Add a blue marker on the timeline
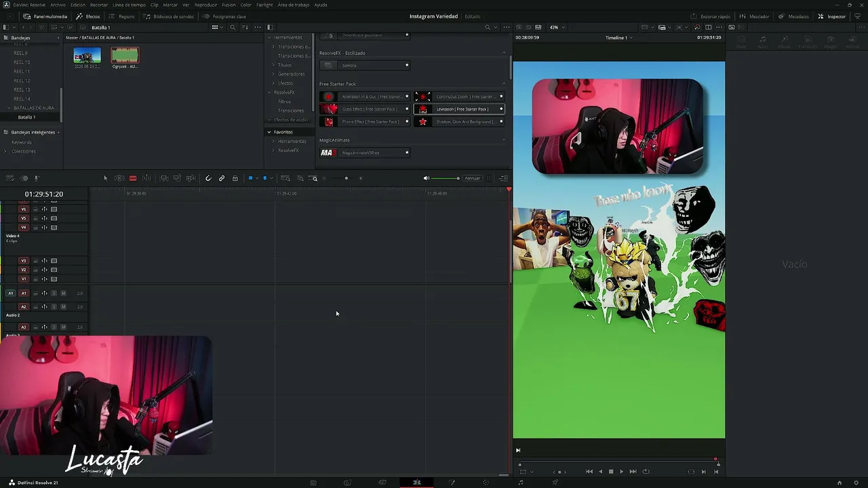 click(264, 178)
